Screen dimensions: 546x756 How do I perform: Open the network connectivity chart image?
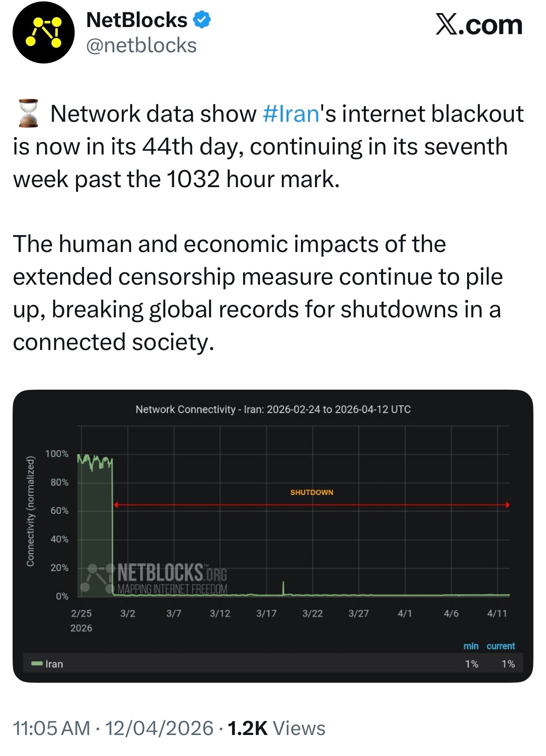pyautogui.click(x=273, y=536)
